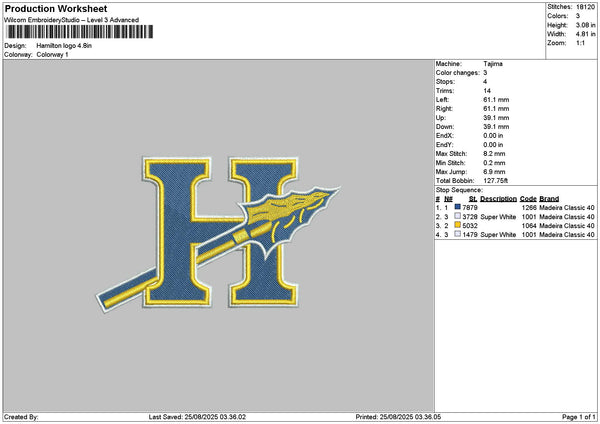Click the Code column header

(528, 199)
